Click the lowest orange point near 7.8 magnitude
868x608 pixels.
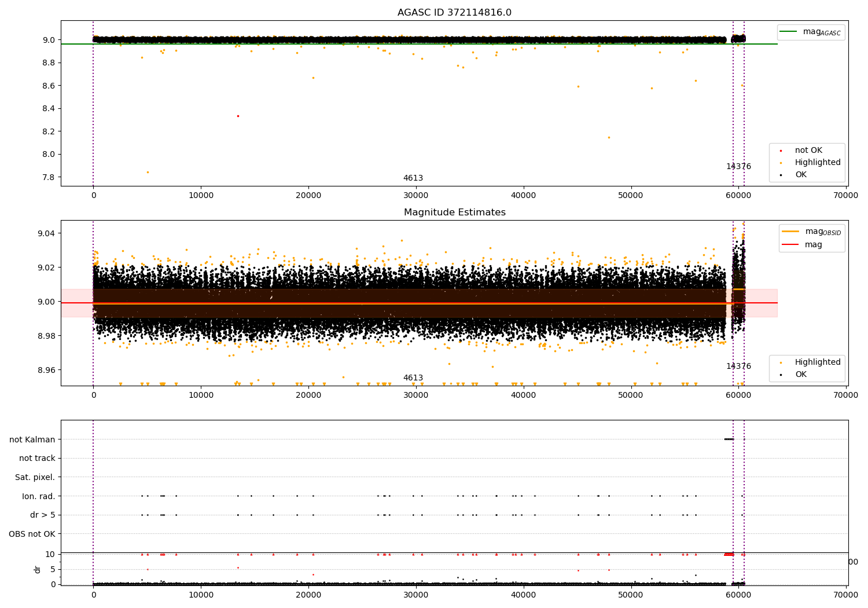(x=148, y=172)
